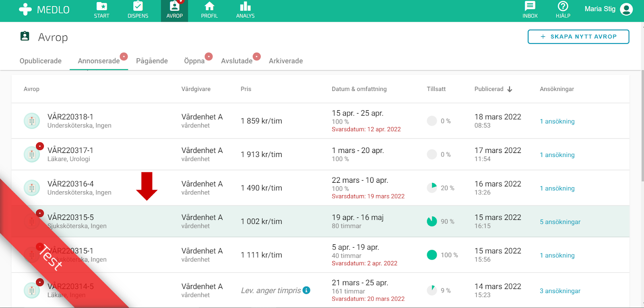Sort by the Pris column header
Screen dimensions: 644x308
click(246, 89)
